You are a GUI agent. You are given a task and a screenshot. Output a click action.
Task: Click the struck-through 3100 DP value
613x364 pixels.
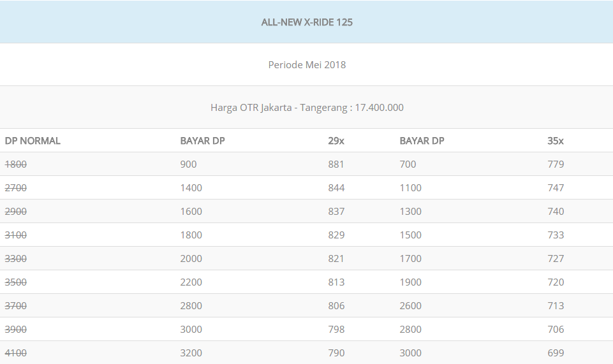pyautogui.click(x=16, y=235)
